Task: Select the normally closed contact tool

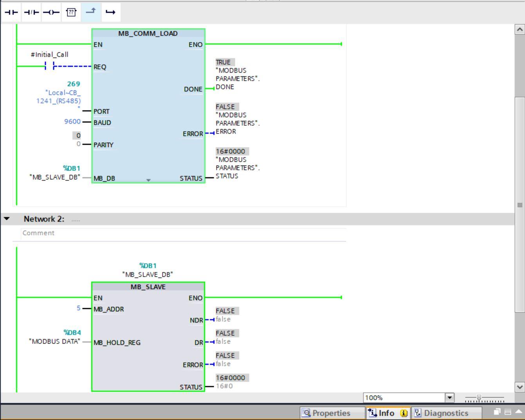Action: pyautogui.click(x=31, y=12)
